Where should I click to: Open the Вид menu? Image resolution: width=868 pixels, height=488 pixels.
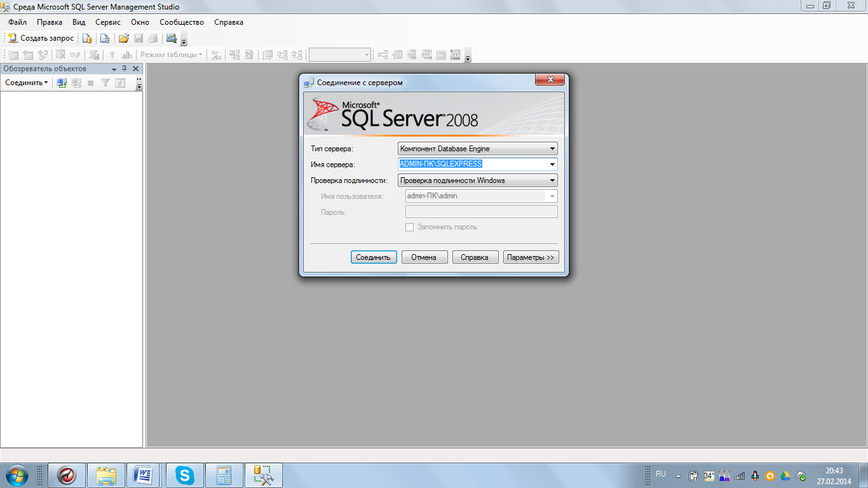[79, 22]
